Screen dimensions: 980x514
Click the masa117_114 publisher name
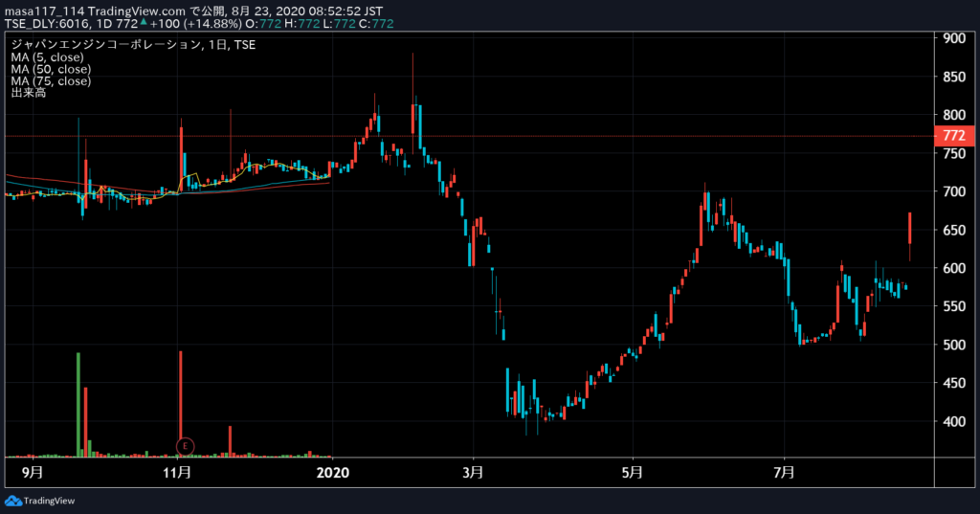pos(44,11)
